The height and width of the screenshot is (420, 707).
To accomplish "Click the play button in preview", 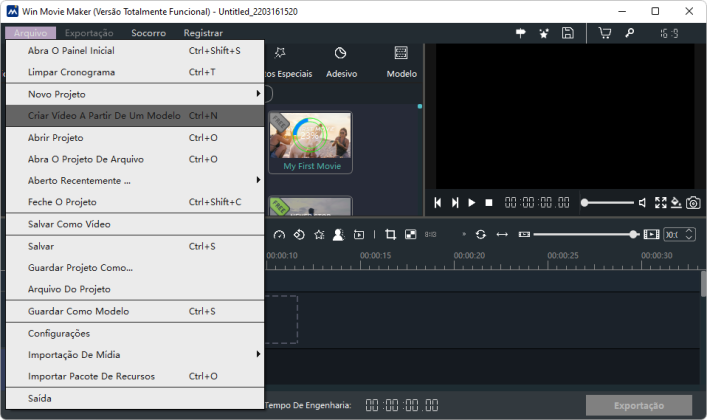I will click(x=472, y=203).
